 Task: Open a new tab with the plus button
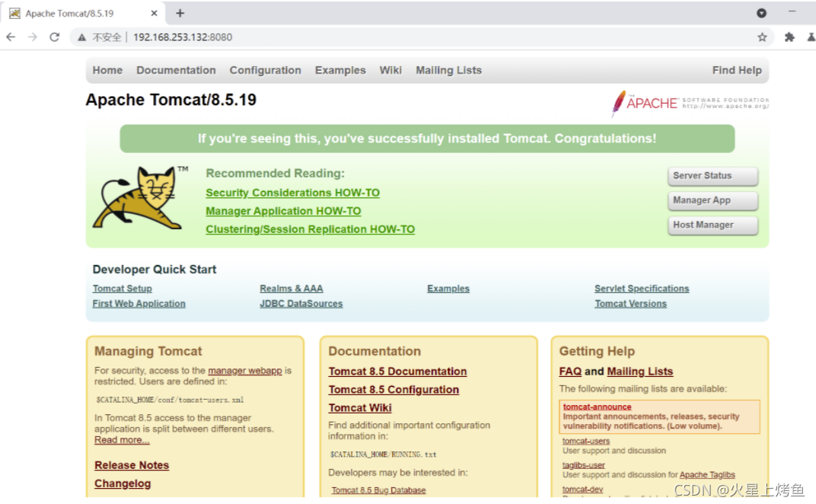(x=180, y=13)
